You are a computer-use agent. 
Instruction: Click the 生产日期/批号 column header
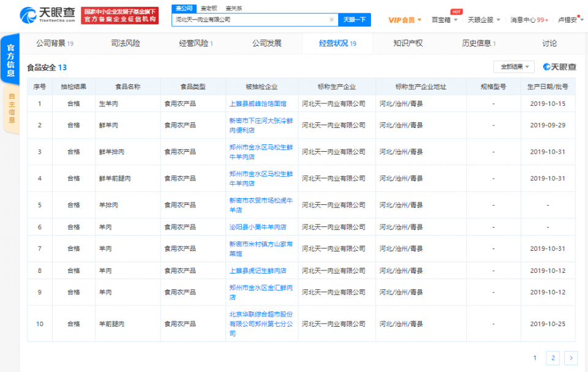click(548, 87)
